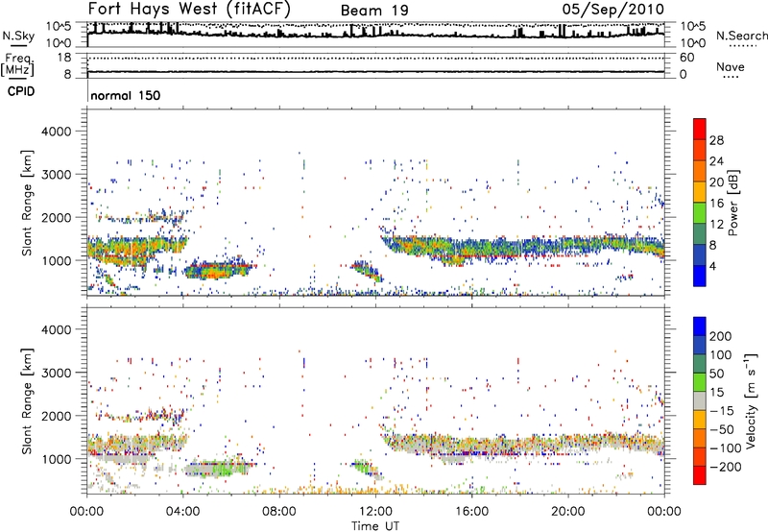Click the '200' velocity colorbar tick label
This screenshot has width=768, height=532.
tap(721, 336)
